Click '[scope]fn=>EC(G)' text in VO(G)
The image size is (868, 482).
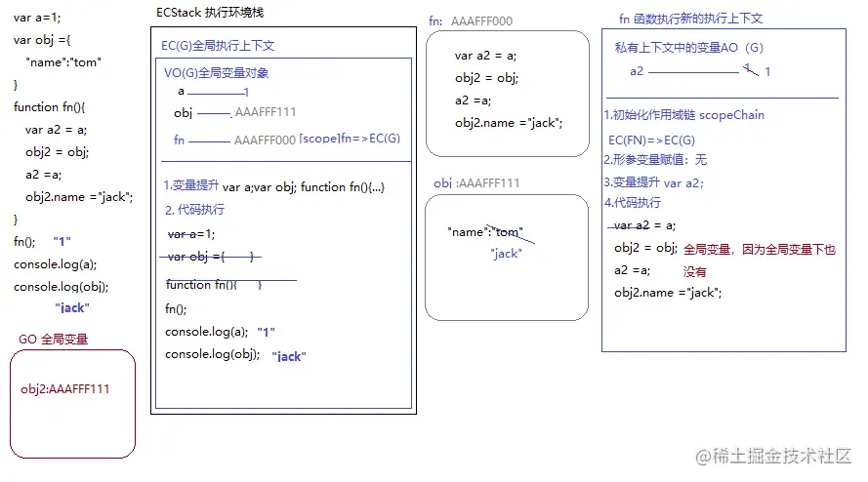point(350,139)
